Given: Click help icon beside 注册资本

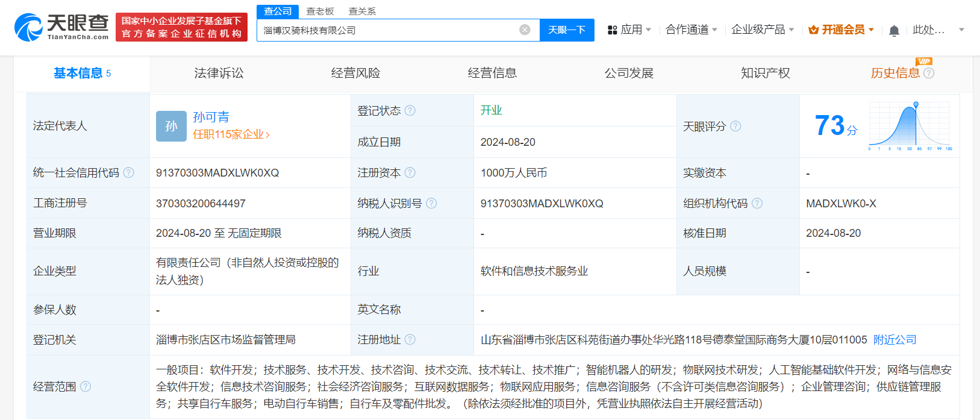Looking at the screenshot, I should tap(410, 173).
